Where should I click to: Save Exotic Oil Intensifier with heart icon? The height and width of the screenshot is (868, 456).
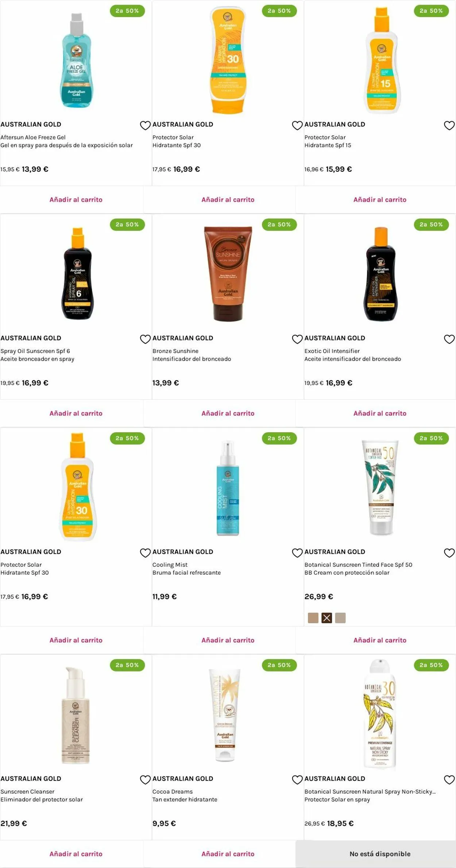[x=449, y=339]
